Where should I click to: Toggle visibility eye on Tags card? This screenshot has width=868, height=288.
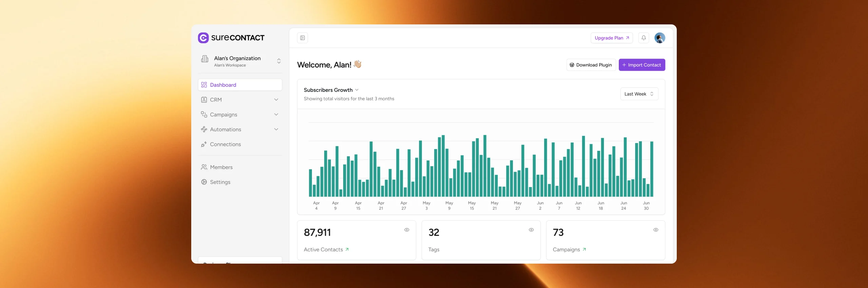[531, 230]
